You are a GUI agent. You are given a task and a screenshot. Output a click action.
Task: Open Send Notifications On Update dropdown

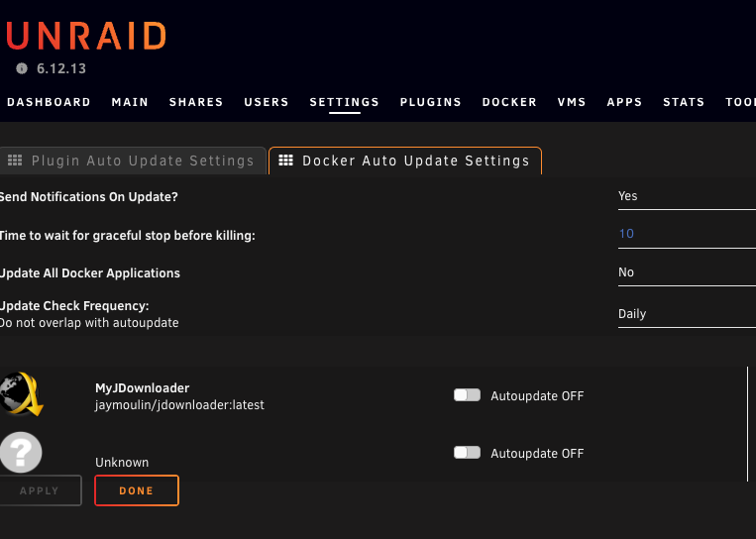pyautogui.click(x=687, y=197)
